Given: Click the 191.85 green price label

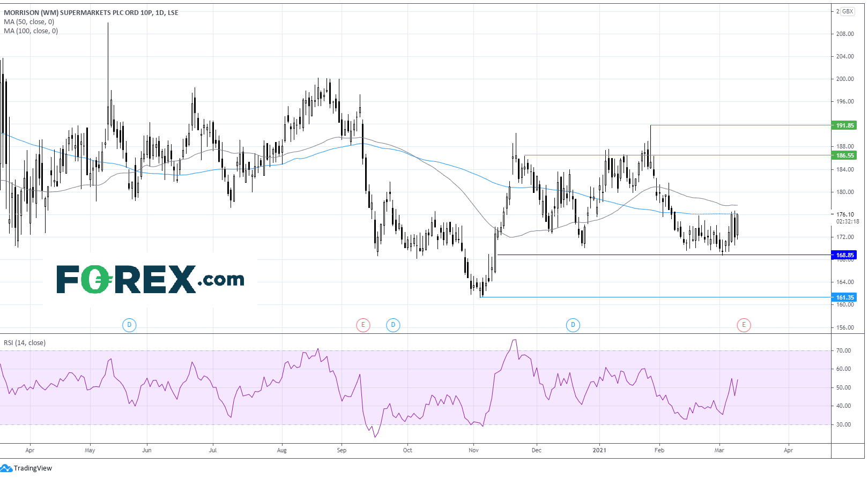Looking at the screenshot, I should (844, 125).
